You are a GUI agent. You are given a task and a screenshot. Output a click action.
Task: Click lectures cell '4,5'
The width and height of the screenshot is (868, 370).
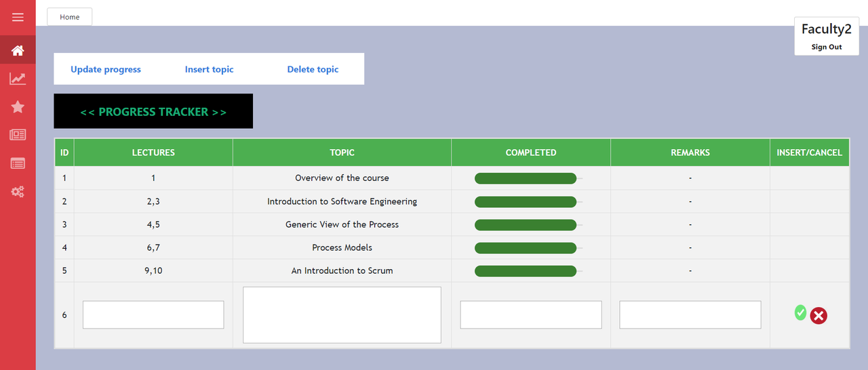153,224
